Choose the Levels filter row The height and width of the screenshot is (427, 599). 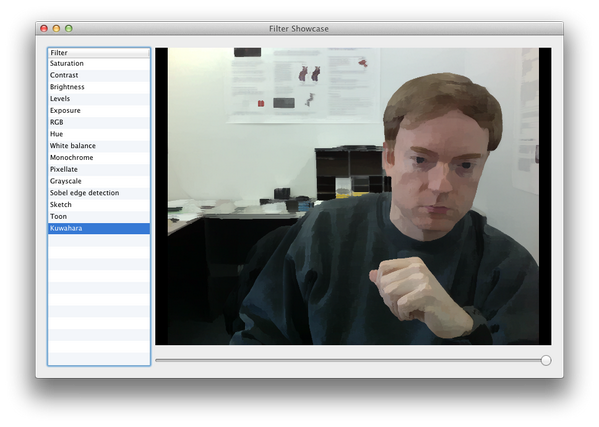tap(99, 99)
